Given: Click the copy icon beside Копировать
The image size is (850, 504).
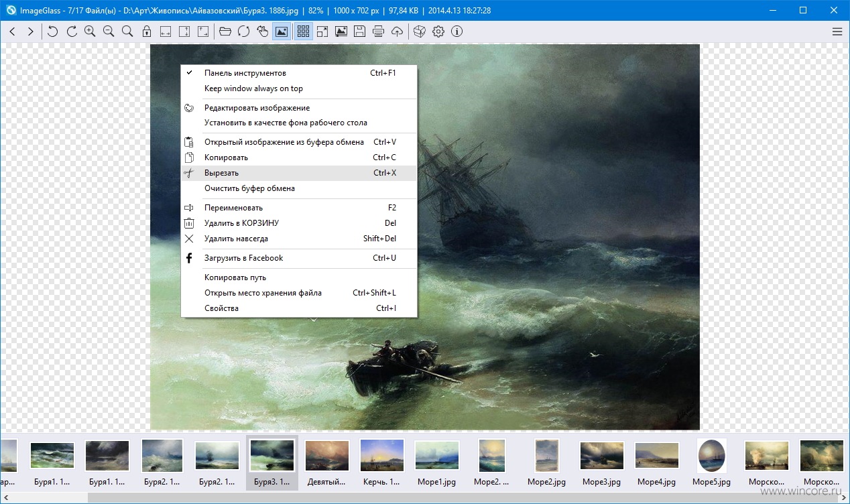Looking at the screenshot, I should click(x=189, y=157).
